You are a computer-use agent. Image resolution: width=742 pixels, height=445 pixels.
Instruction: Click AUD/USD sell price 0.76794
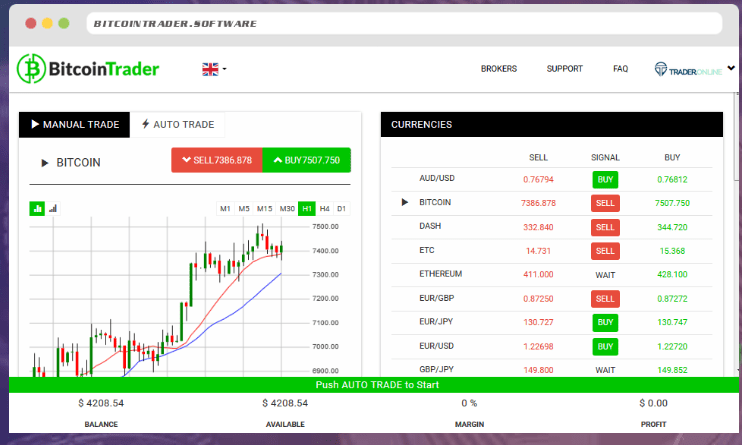tap(539, 179)
